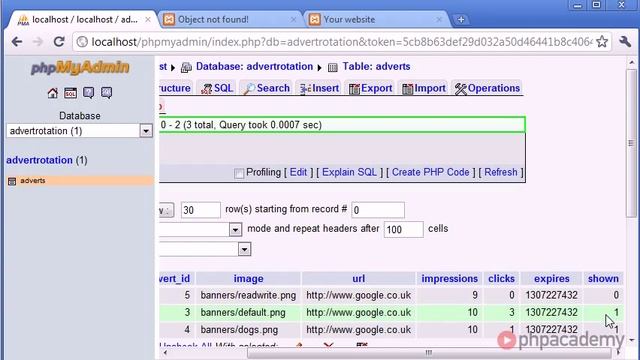Sort by the url column header

click(x=358, y=279)
